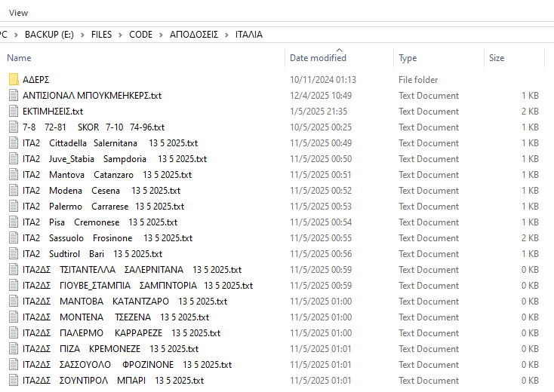Click the Type column header
Viewport: 554px width, 392px height.
408,58
